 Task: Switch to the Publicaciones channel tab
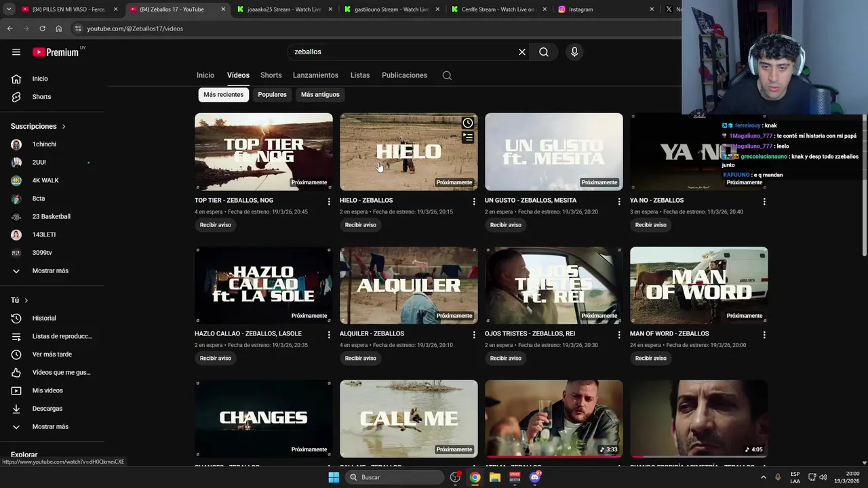point(404,75)
